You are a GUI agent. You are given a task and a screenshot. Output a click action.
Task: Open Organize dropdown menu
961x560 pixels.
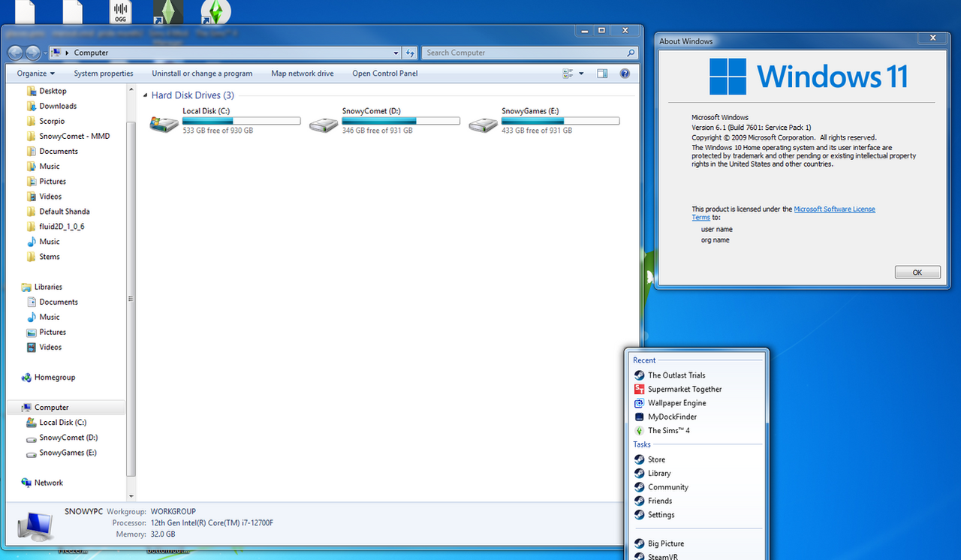[36, 74]
